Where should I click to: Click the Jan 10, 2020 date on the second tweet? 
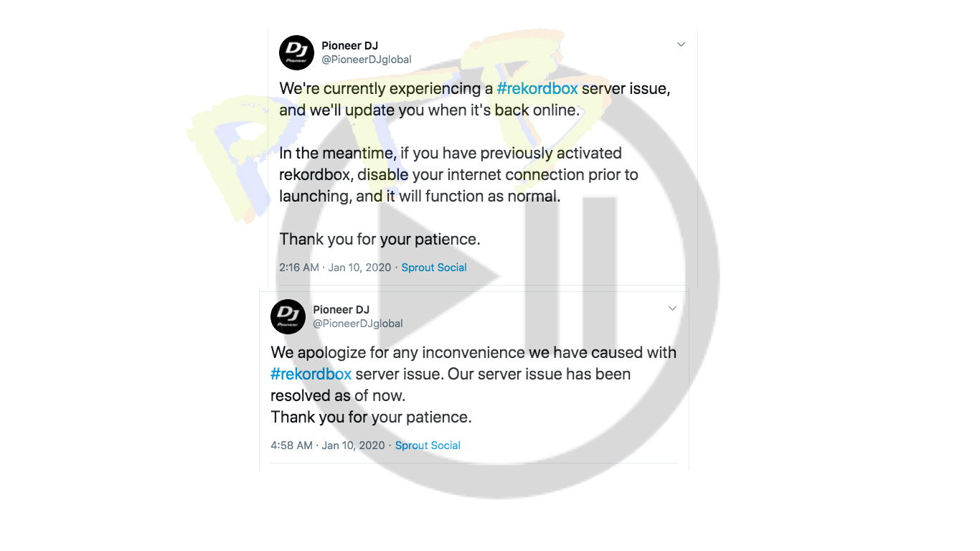354,446
